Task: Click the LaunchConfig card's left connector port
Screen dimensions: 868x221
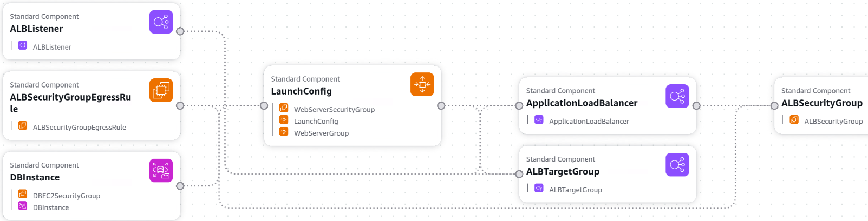Action: [x=264, y=106]
